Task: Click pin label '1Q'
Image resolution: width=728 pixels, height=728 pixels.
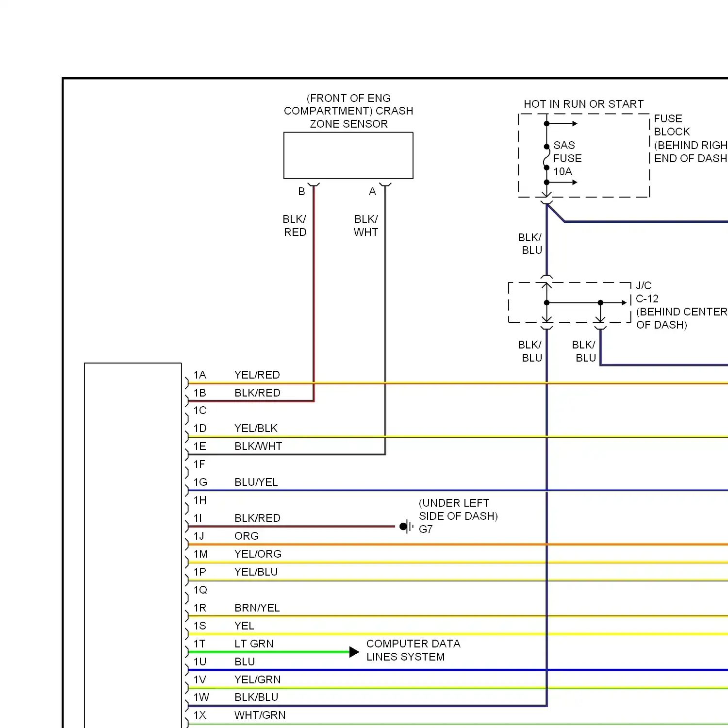Action: point(200,590)
